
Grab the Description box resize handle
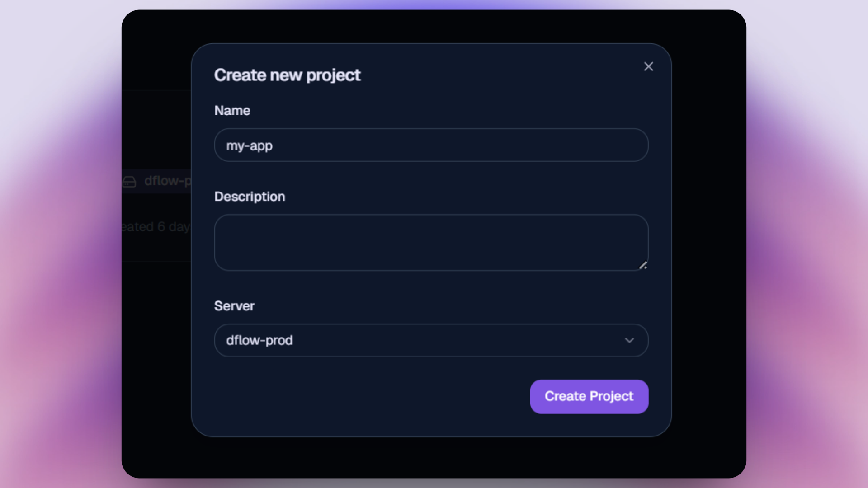point(643,265)
